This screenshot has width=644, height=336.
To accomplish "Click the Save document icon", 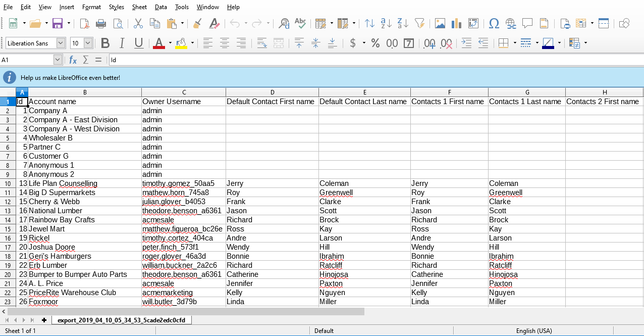I will tap(57, 23).
